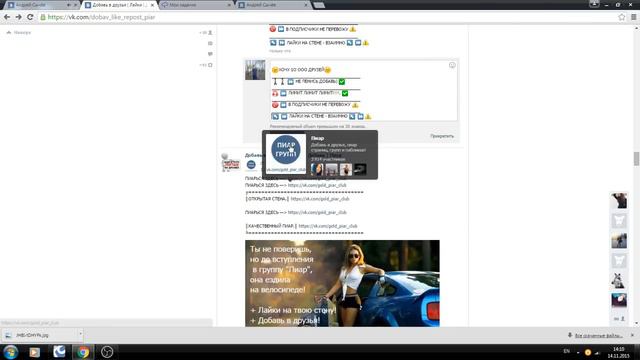This screenshot has width=640, height=360.
Task: Click the 'Лайки на стене' text line in top post
Action: click(x=316, y=42)
